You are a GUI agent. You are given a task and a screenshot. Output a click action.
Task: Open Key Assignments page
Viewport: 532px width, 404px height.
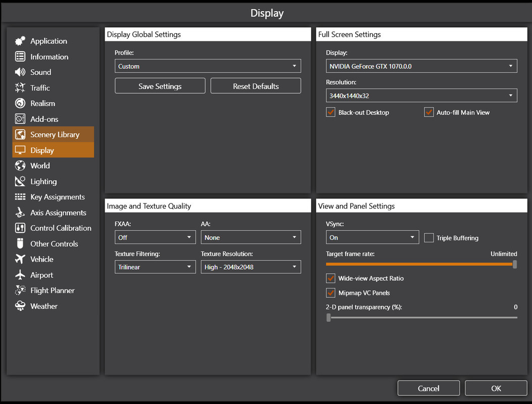pos(53,197)
